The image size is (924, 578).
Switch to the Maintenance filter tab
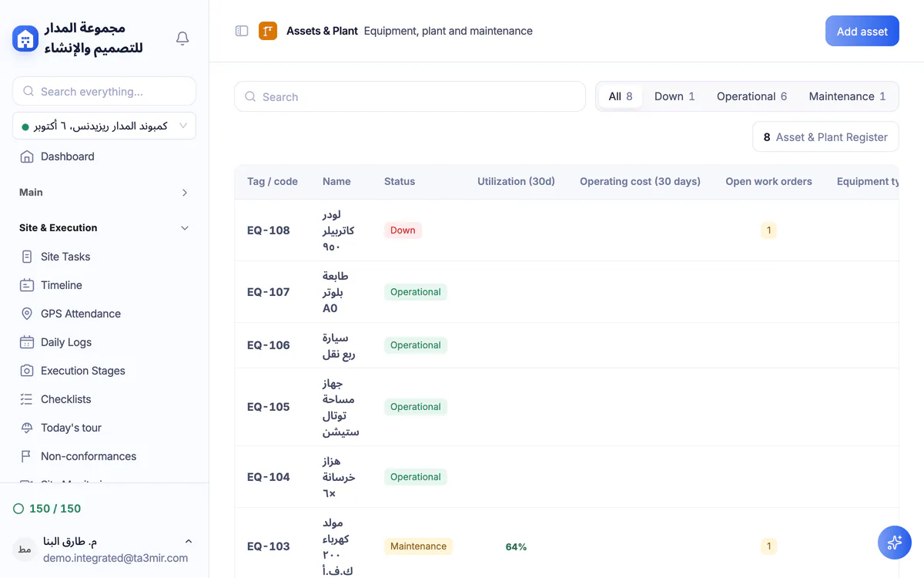click(x=847, y=96)
